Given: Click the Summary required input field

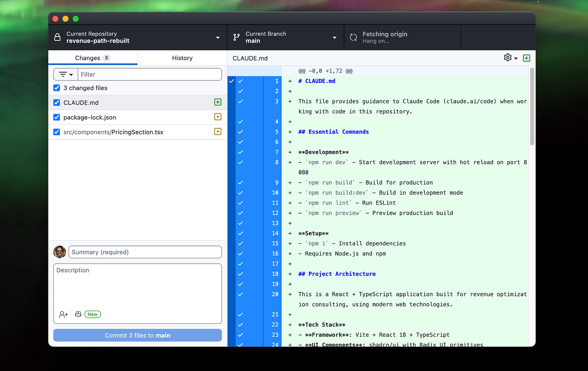Looking at the screenshot, I should [x=145, y=252].
